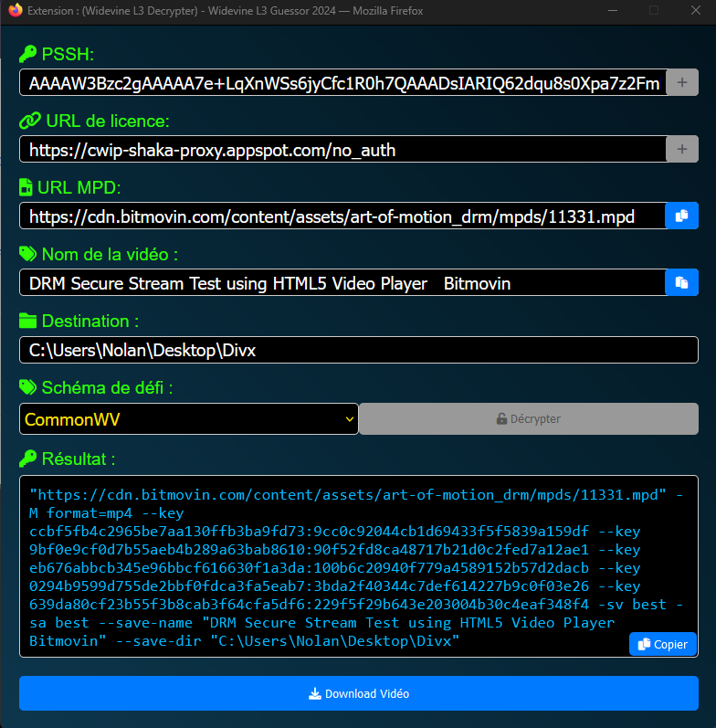The image size is (716, 728).
Task: Click the Firefox logo in title bar
Action: point(16,10)
